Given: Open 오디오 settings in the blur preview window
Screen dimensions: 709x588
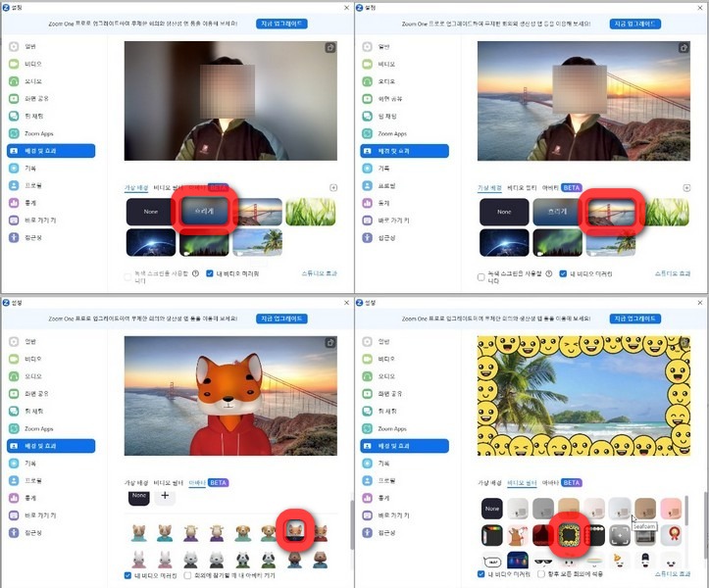Looking at the screenshot, I should point(32,81).
